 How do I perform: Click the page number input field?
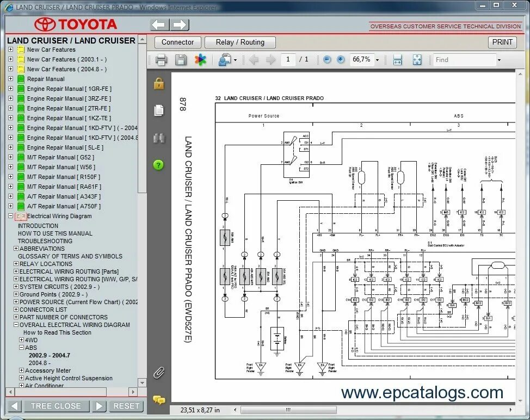coord(288,59)
